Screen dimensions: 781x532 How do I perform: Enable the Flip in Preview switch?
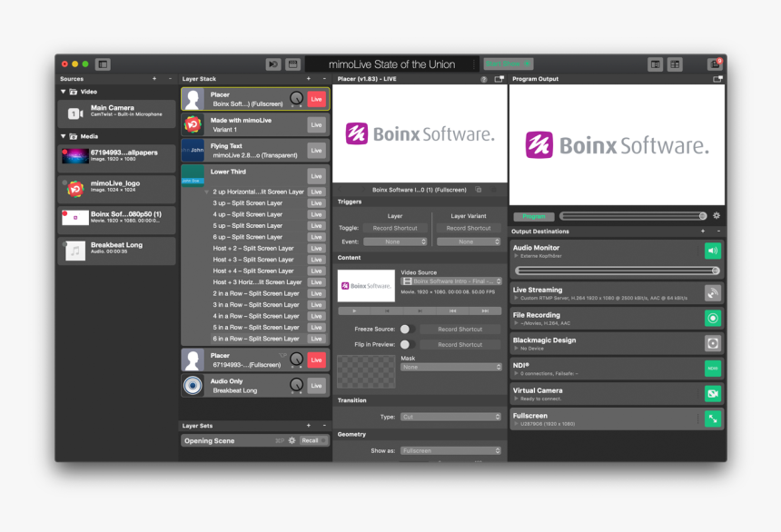click(x=407, y=345)
